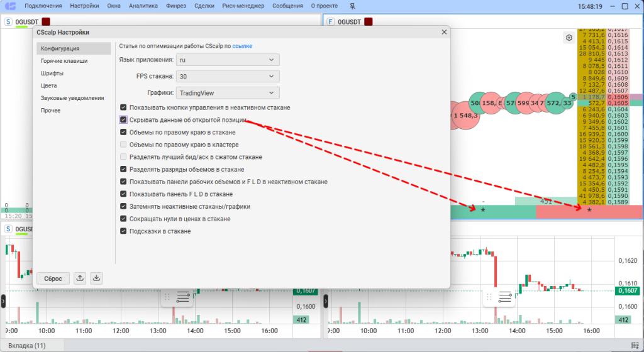
Task: Open the 'FPS стакана' dropdown
Action: tap(228, 76)
